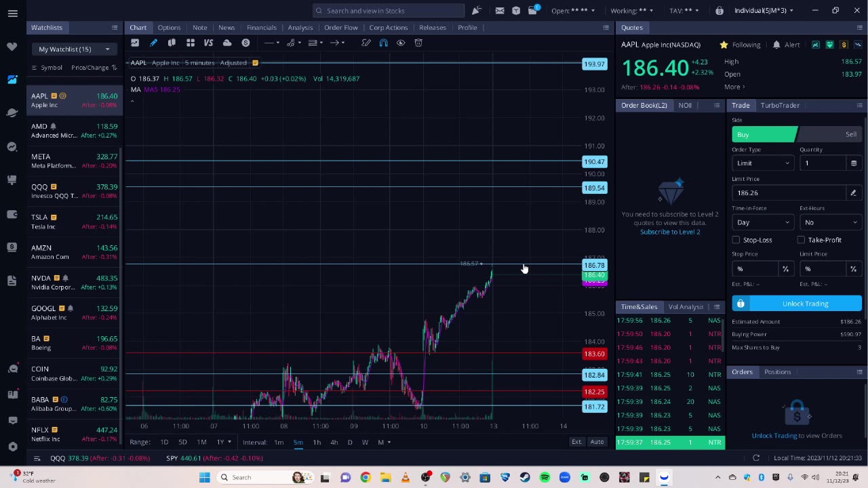Select the 1h interval button

tap(317, 442)
